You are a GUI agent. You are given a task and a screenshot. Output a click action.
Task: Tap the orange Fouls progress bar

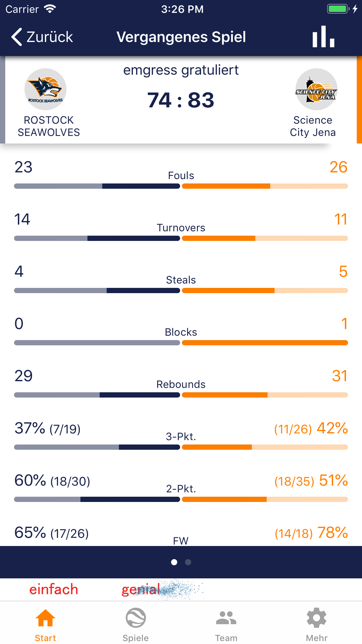coord(265,186)
